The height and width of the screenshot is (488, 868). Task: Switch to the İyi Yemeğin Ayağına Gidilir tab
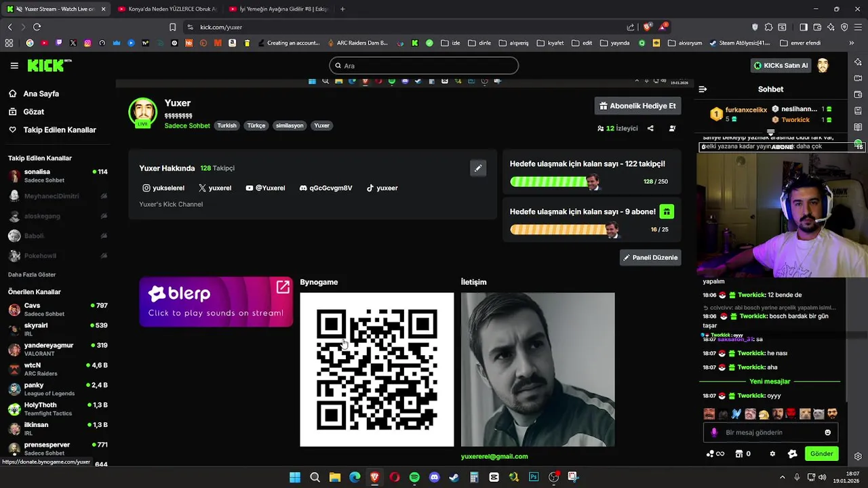(278, 9)
